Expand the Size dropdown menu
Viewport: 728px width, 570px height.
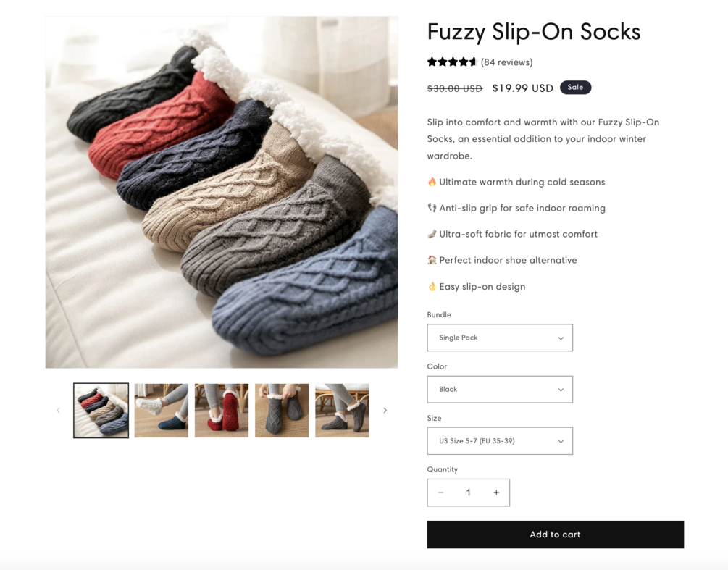[x=500, y=441]
